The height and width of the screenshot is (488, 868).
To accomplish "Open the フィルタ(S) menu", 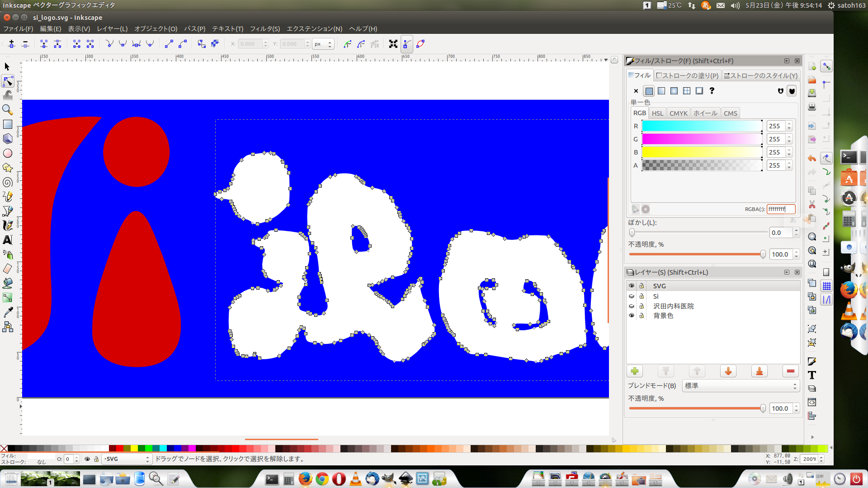I will coord(265,29).
